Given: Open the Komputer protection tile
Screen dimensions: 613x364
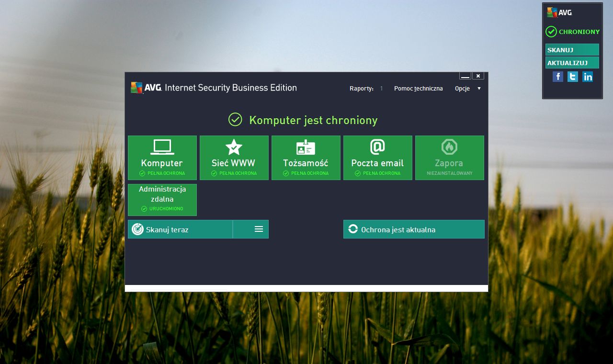Looking at the screenshot, I should 162,158.
